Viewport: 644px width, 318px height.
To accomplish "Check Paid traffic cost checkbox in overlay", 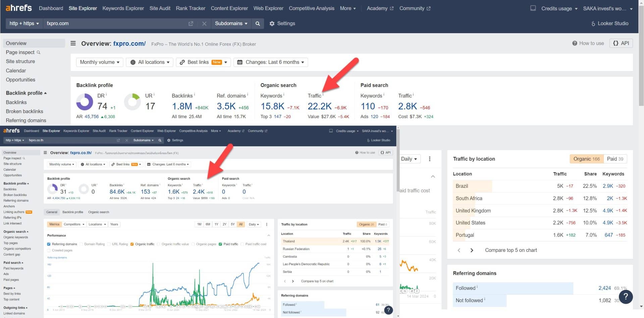I will pyautogui.click(x=242, y=244).
